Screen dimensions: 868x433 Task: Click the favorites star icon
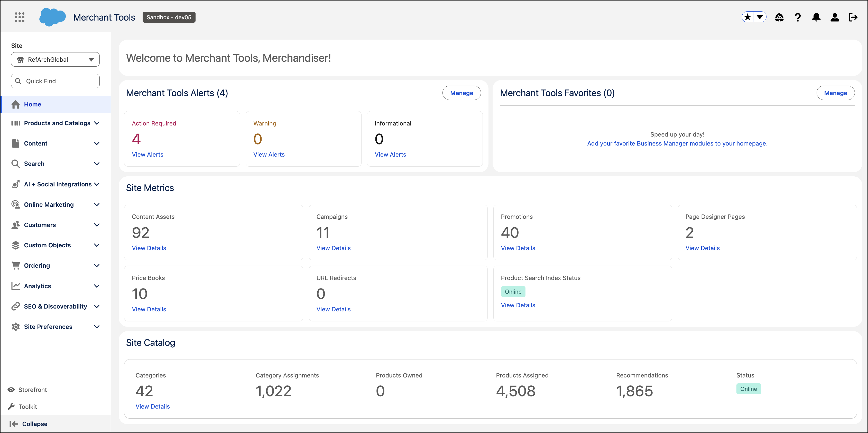748,17
